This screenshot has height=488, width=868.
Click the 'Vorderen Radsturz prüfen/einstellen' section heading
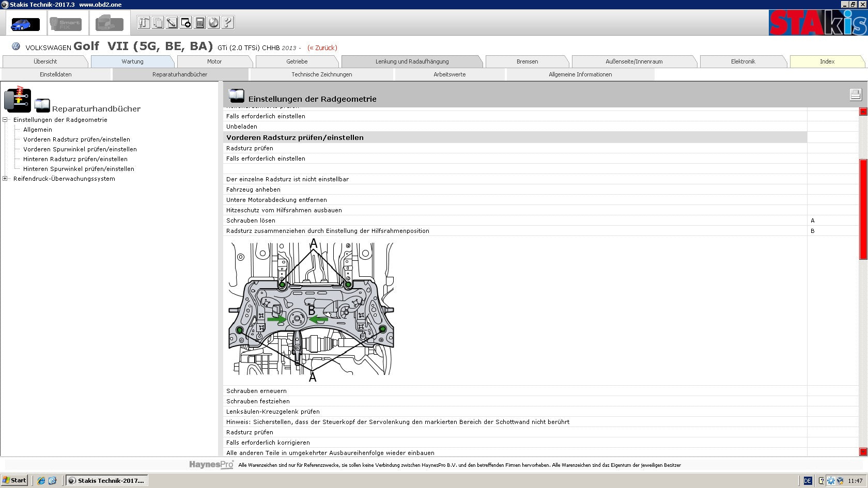(x=295, y=137)
